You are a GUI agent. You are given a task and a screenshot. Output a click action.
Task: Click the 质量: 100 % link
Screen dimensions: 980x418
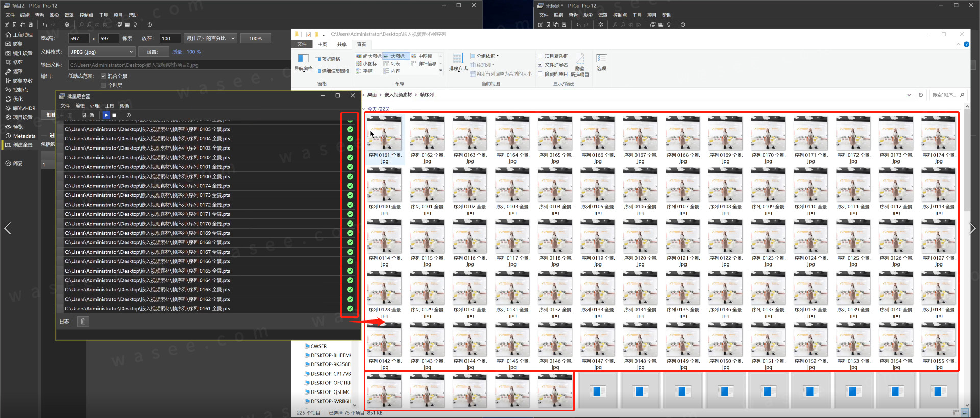point(186,52)
